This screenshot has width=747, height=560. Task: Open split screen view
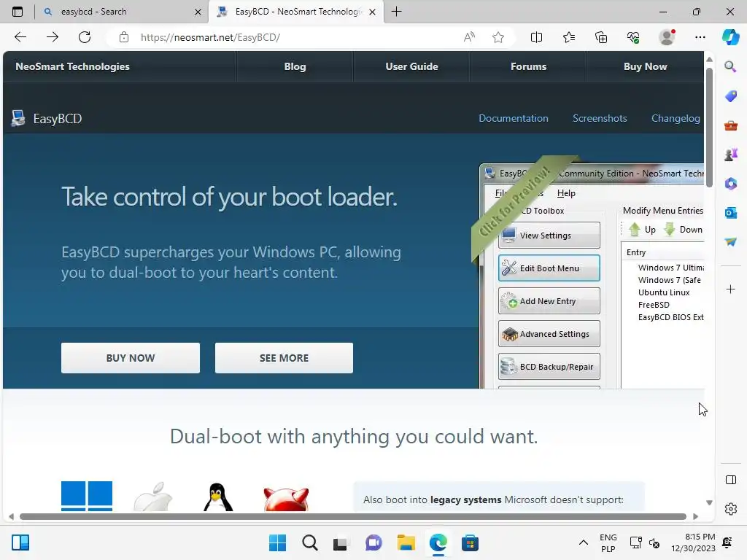536,37
